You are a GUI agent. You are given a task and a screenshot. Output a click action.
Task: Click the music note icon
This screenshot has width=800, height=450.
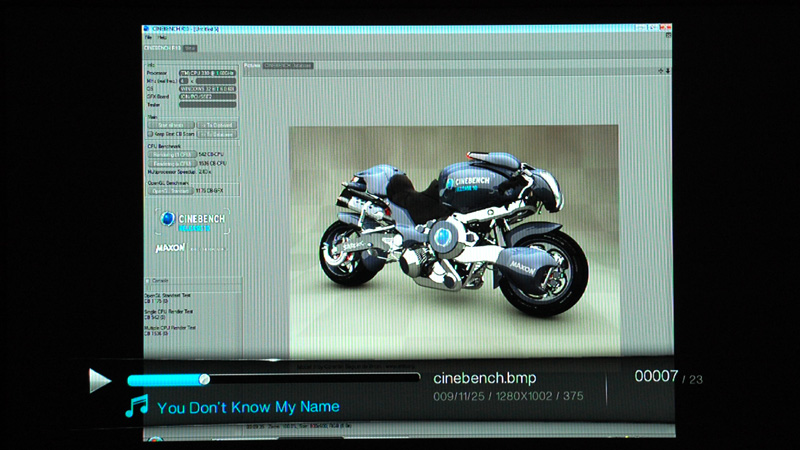pyautogui.click(x=137, y=406)
